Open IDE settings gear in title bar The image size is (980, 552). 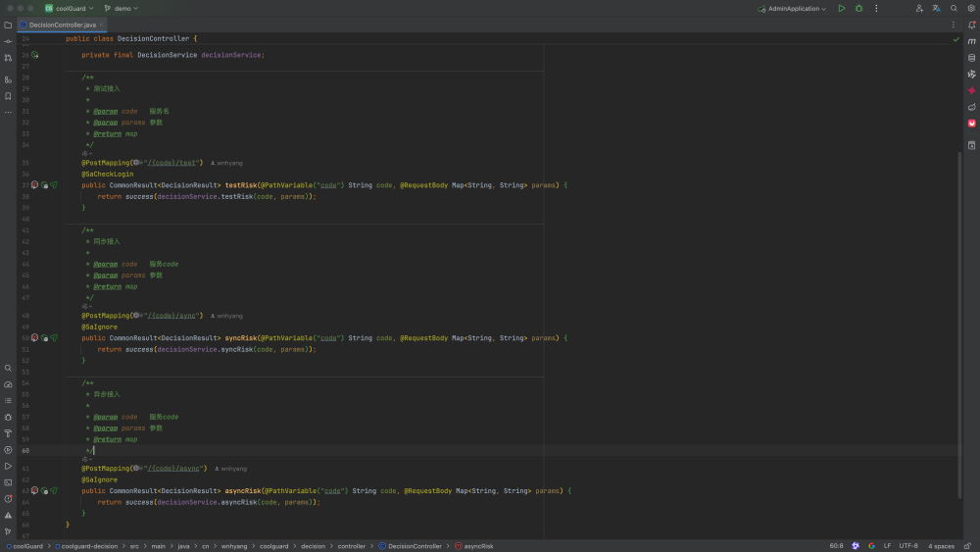click(x=970, y=8)
